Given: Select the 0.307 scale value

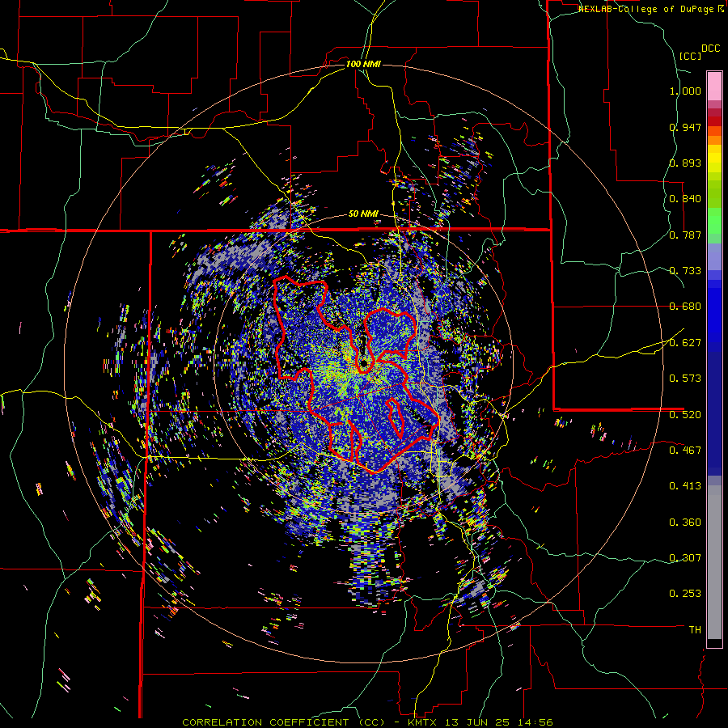Looking at the screenshot, I should coord(685,558).
